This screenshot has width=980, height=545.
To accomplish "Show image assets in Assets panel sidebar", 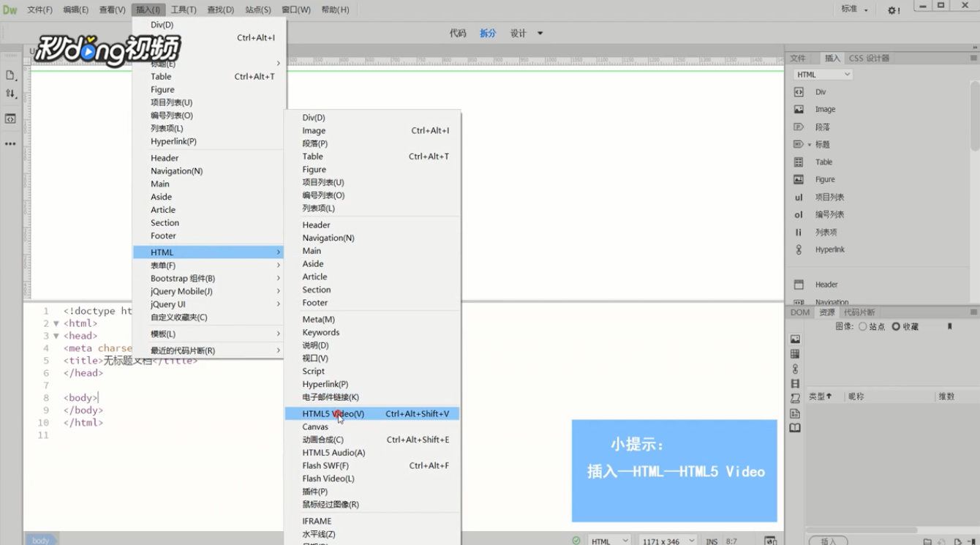I will point(795,339).
